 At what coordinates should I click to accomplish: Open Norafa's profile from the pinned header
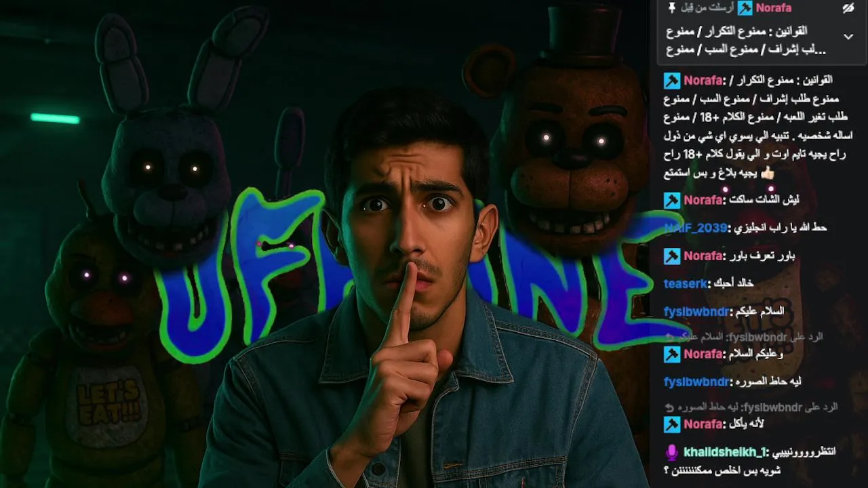(773, 7)
